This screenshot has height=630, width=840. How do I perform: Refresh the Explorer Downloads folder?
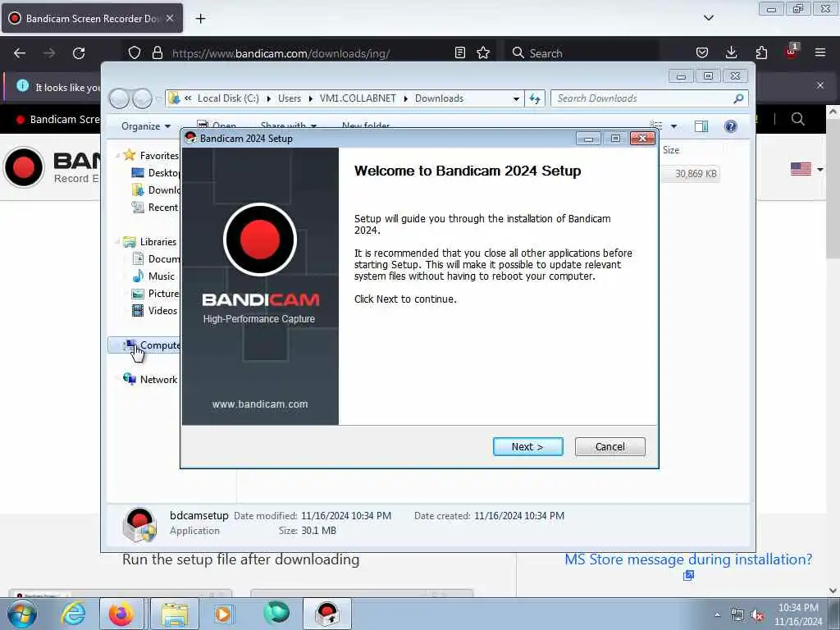click(535, 98)
